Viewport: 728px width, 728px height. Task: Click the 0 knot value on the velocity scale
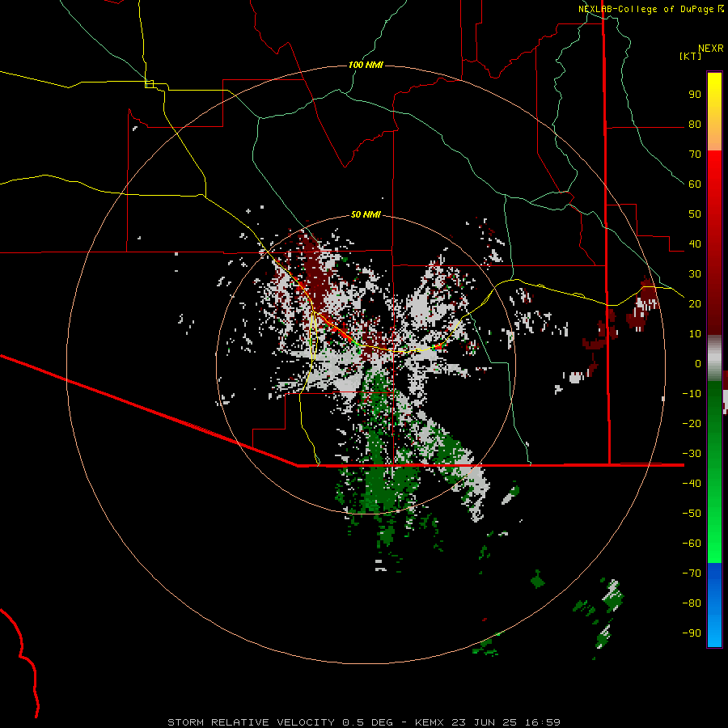pyautogui.click(x=698, y=363)
